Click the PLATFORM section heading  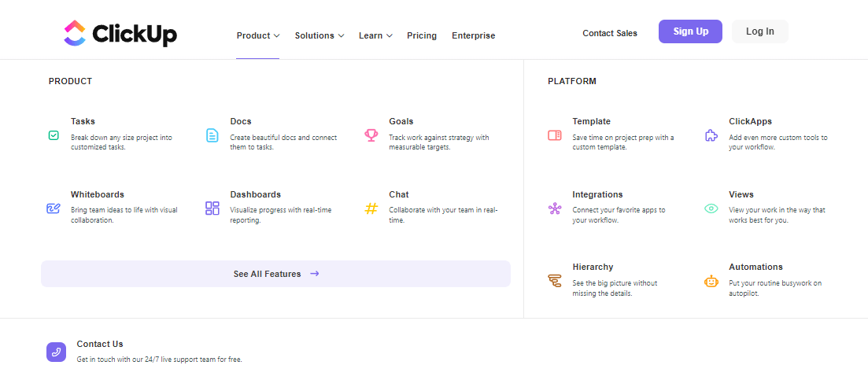[x=572, y=81]
